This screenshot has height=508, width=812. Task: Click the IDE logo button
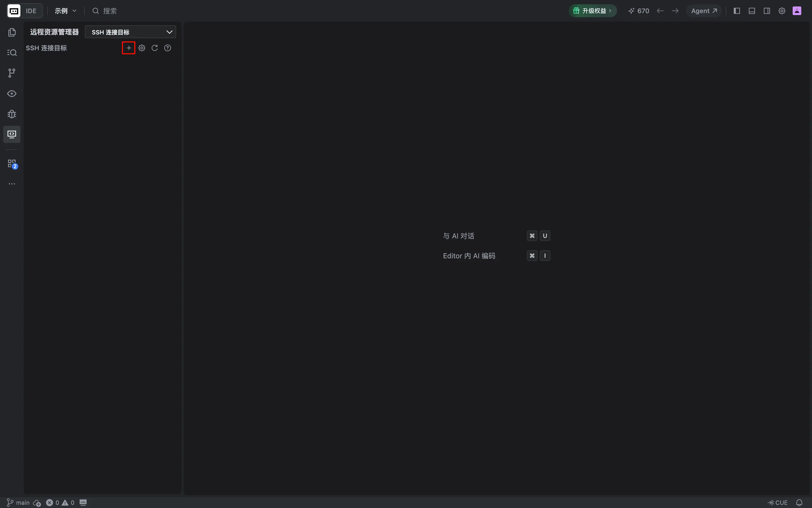[24, 11]
